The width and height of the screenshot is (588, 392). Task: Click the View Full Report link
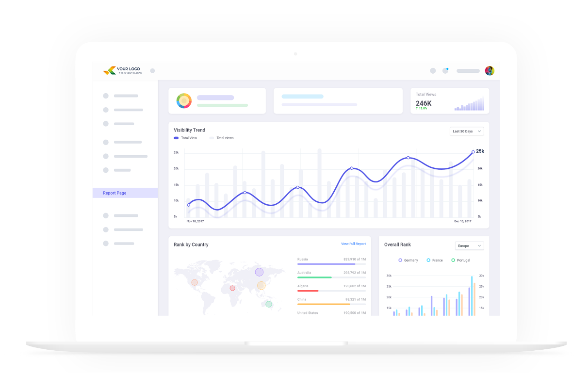pos(353,243)
